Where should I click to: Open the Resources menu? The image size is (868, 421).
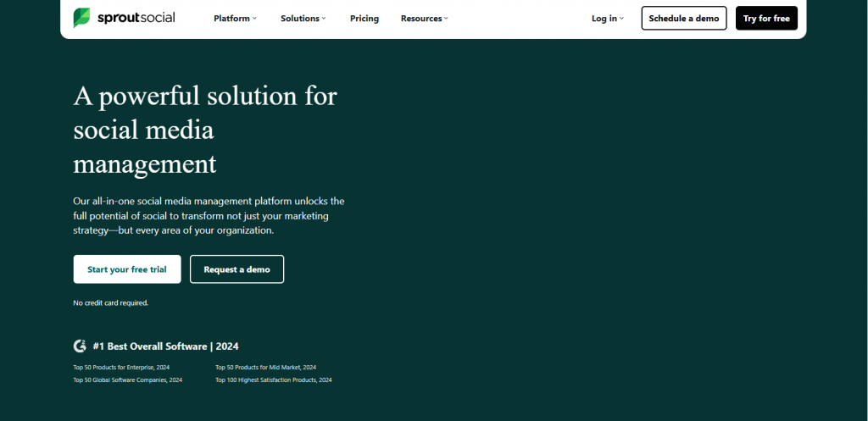click(420, 19)
